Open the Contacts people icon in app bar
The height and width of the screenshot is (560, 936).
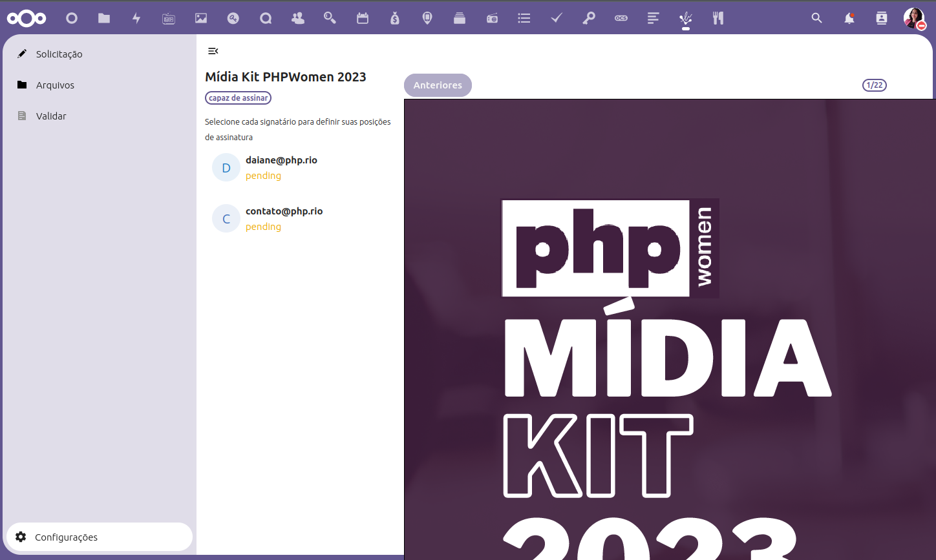click(298, 18)
